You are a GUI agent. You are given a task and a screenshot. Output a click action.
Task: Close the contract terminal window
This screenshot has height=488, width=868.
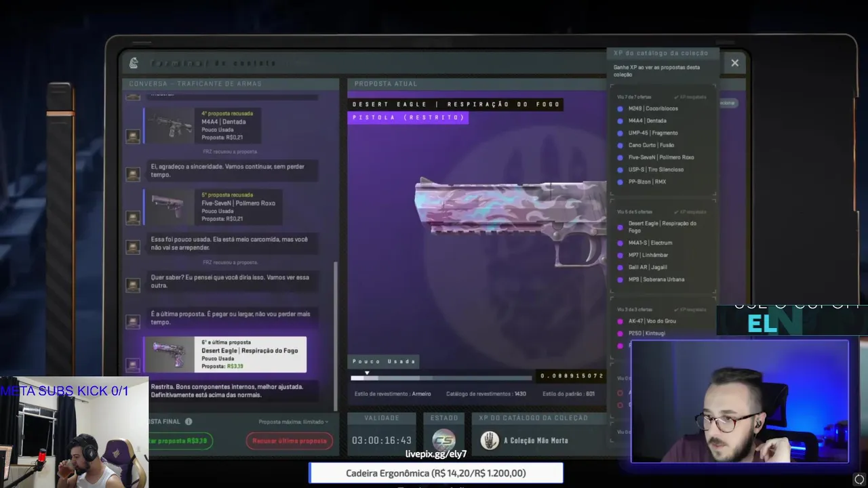734,63
